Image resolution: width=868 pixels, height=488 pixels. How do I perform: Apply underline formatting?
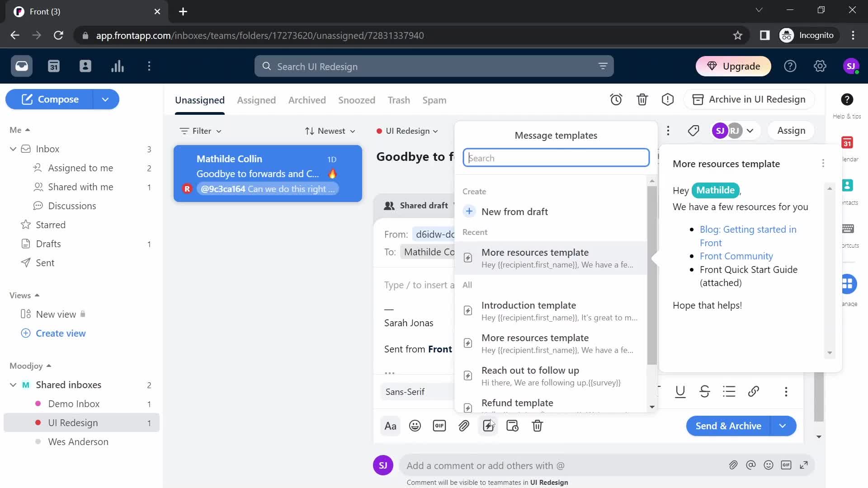click(x=680, y=392)
